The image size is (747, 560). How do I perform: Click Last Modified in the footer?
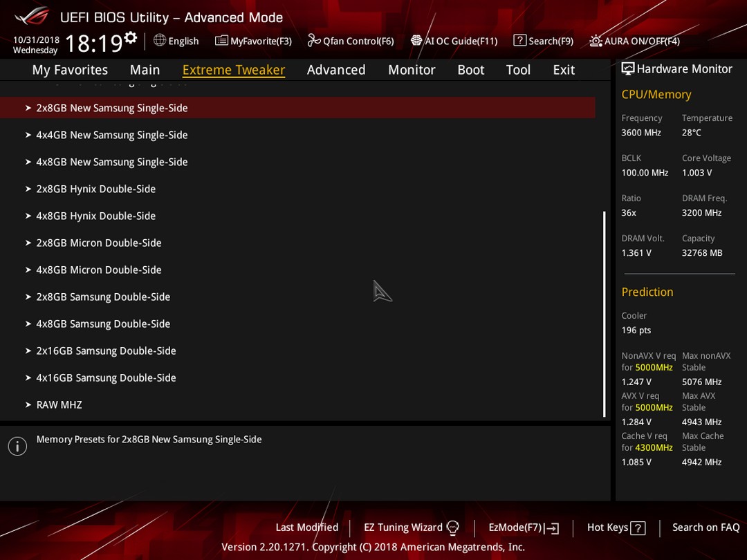click(307, 528)
